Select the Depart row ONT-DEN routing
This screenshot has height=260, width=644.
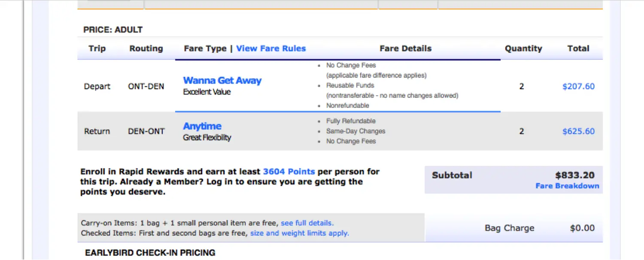pos(146,86)
